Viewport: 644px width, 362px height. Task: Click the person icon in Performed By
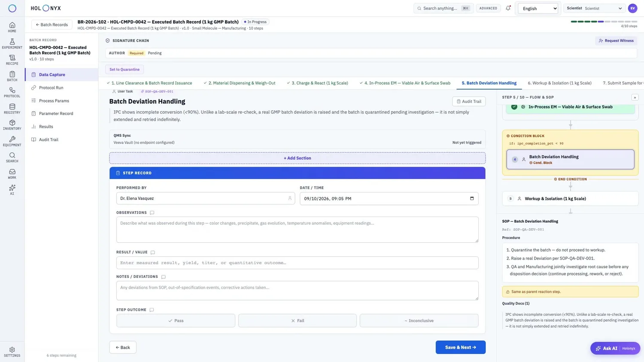pos(290,198)
